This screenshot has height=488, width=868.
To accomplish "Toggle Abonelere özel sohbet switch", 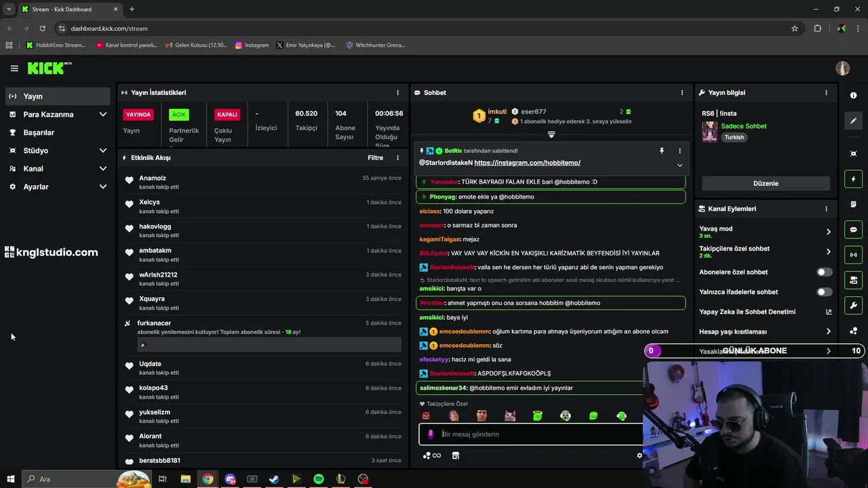I will (x=824, y=272).
